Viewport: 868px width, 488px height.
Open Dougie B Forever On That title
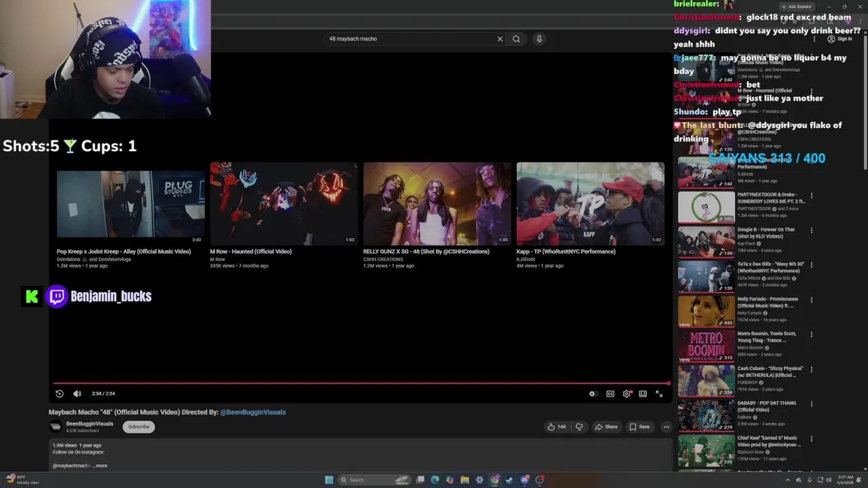coord(766,233)
